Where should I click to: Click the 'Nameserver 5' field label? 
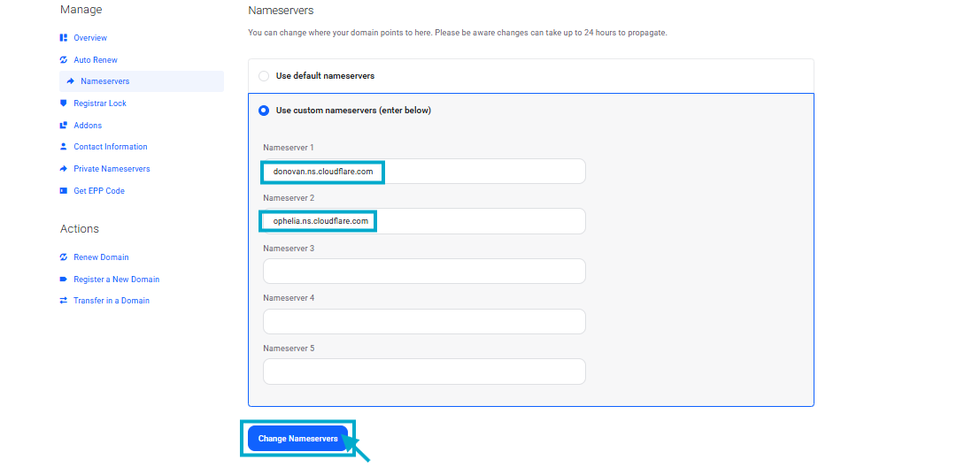click(x=289, y=349)
